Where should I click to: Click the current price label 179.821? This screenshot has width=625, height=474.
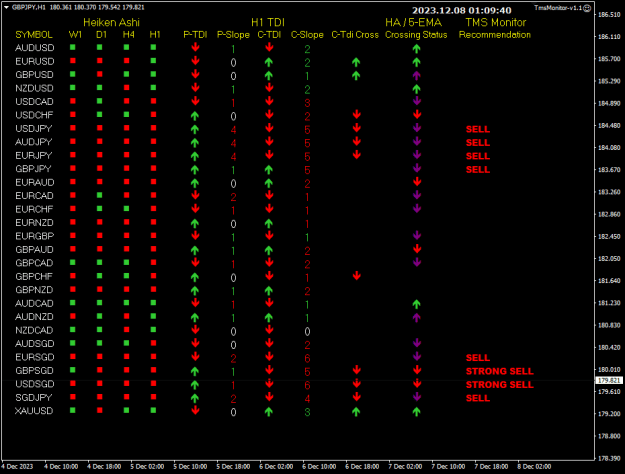click(x=609, y=380)
